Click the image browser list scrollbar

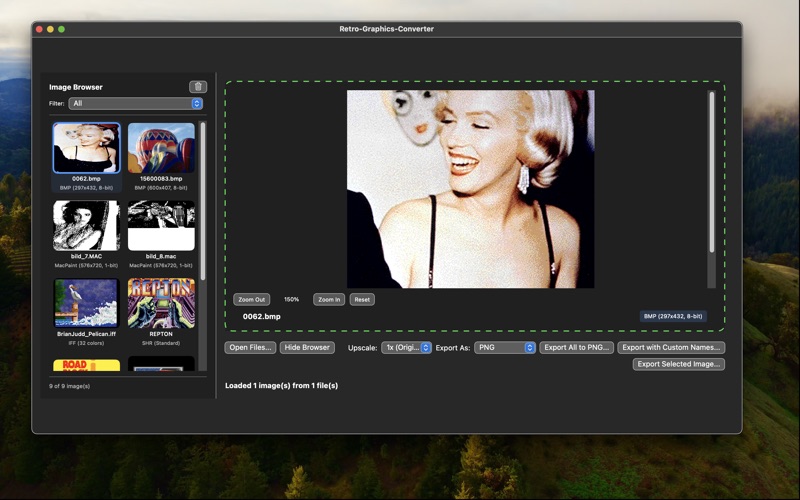[x=203, y=201]
